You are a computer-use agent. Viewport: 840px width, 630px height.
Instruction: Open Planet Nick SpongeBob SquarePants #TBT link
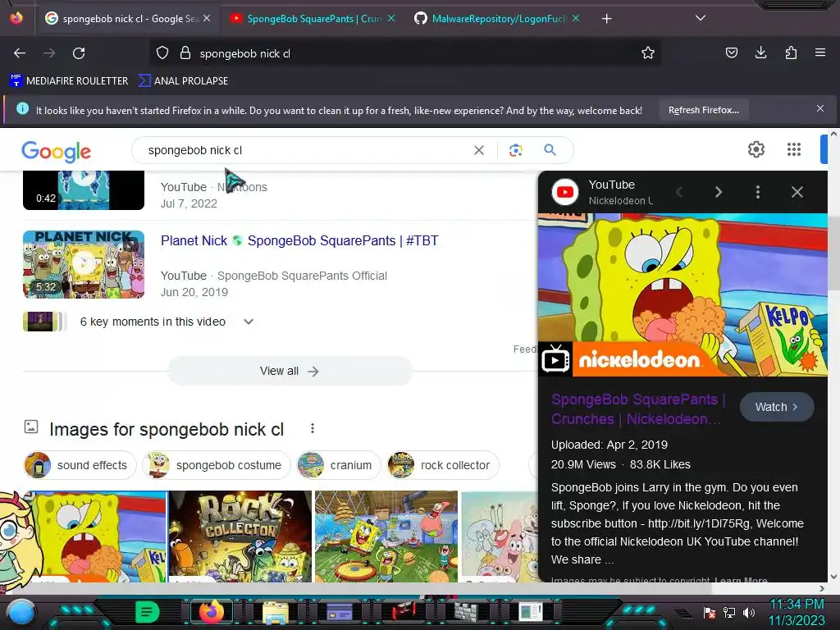(x=299, y=240)
